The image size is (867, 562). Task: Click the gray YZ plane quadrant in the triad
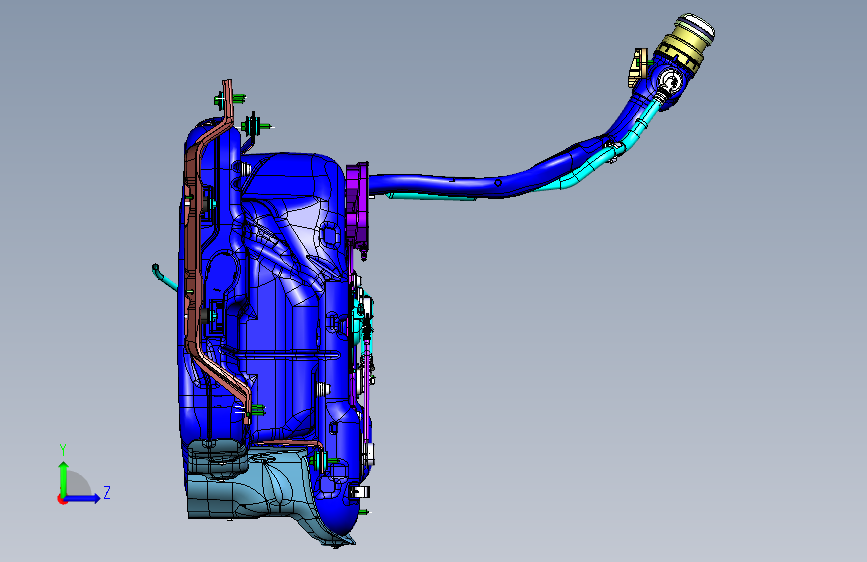pyautogui.click(x=79, y=484)
